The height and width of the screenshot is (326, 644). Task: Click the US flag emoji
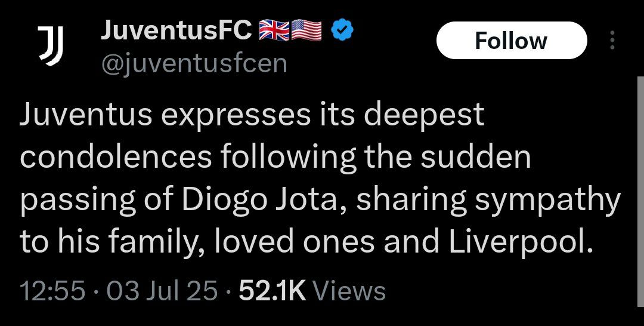click(306, 31)
